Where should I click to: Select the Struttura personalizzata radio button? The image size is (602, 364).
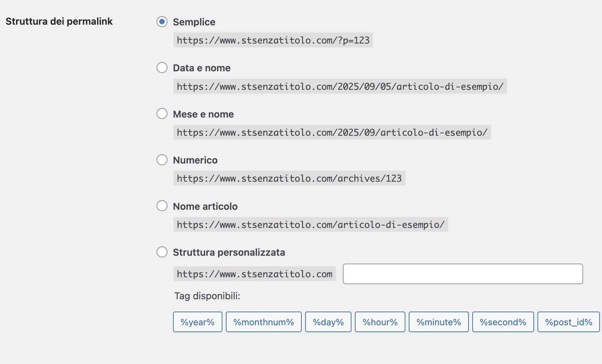point(162,252)
